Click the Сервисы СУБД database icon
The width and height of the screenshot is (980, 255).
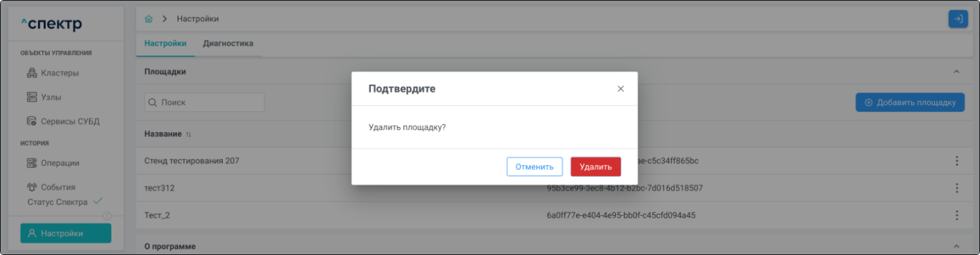tap(32, 121)
